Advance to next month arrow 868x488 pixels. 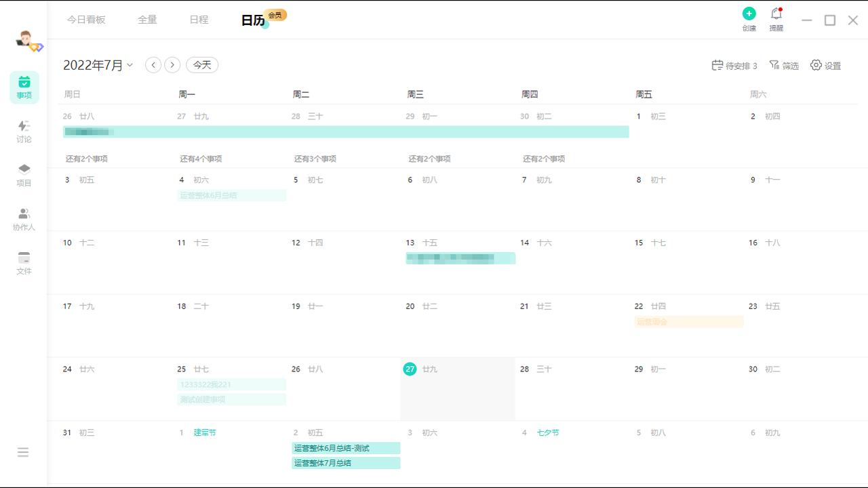point(173,65)
